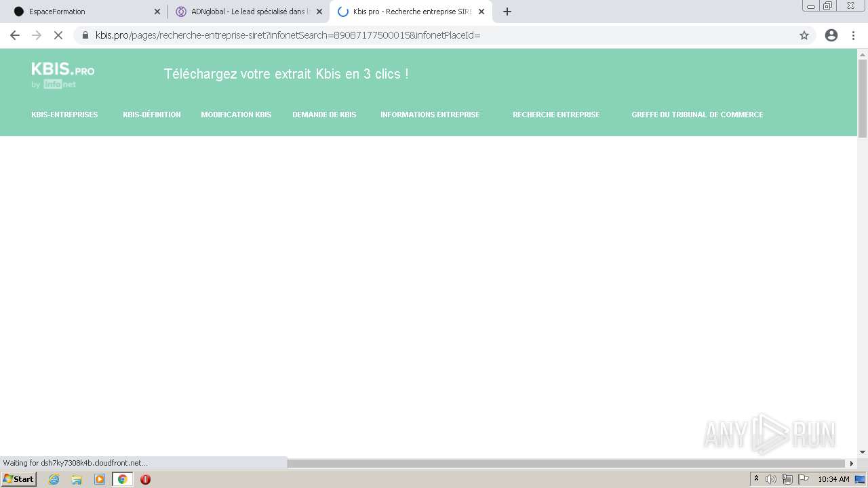
Task: Click the scroll right arrow
Action: [852, 463]
